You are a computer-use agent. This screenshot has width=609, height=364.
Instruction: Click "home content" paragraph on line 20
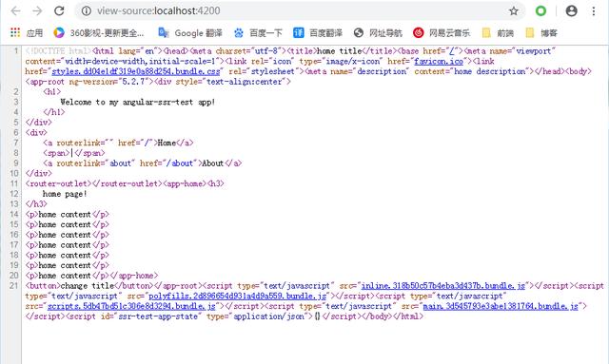[x=65, y=276]
